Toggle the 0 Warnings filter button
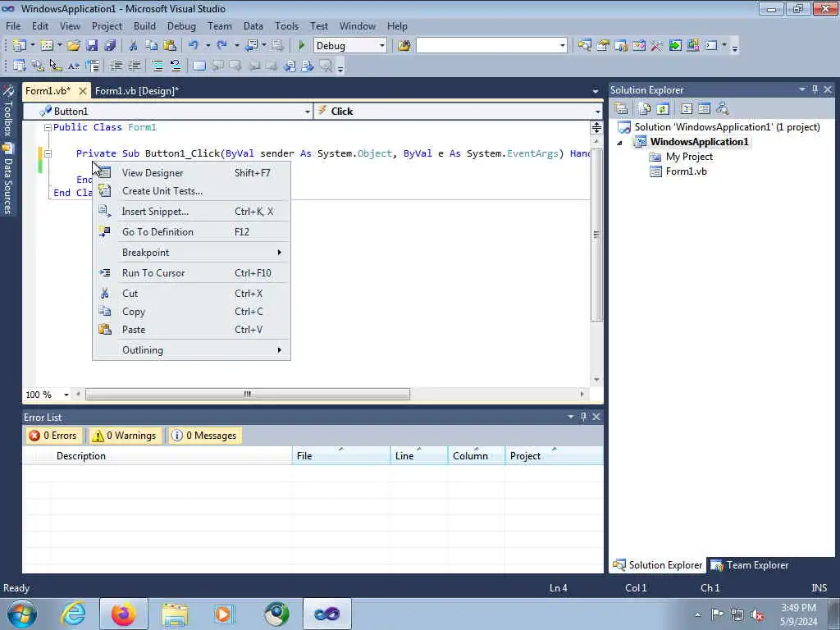Image resolution: width=840 pixels, height=630 pixels. [126, 436]
